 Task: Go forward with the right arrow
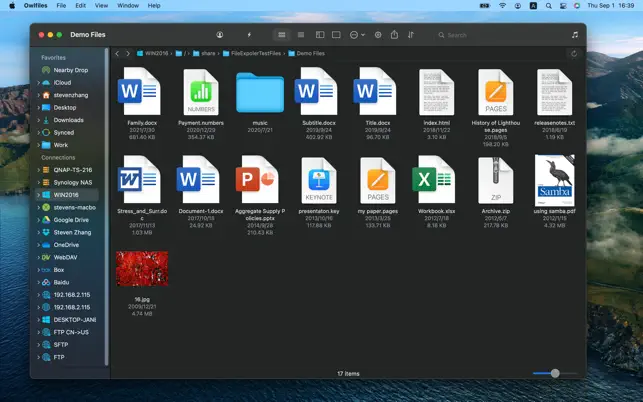pyautogui.click(x=128, y=53)
